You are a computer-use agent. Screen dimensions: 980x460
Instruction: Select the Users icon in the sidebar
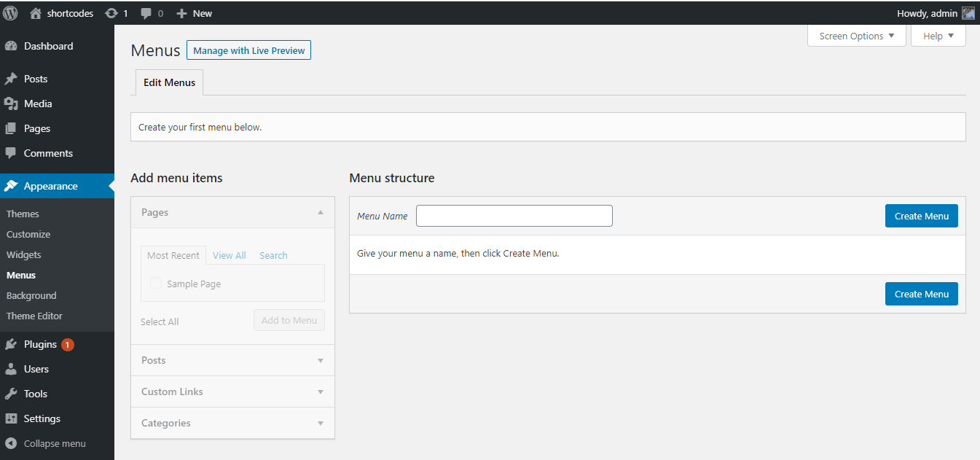(13, 369)
